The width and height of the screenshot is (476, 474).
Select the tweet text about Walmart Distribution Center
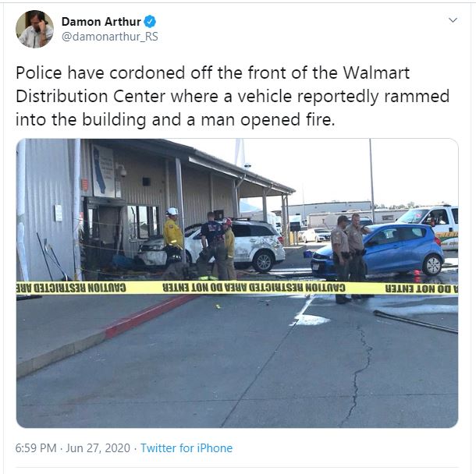[233, 96]
